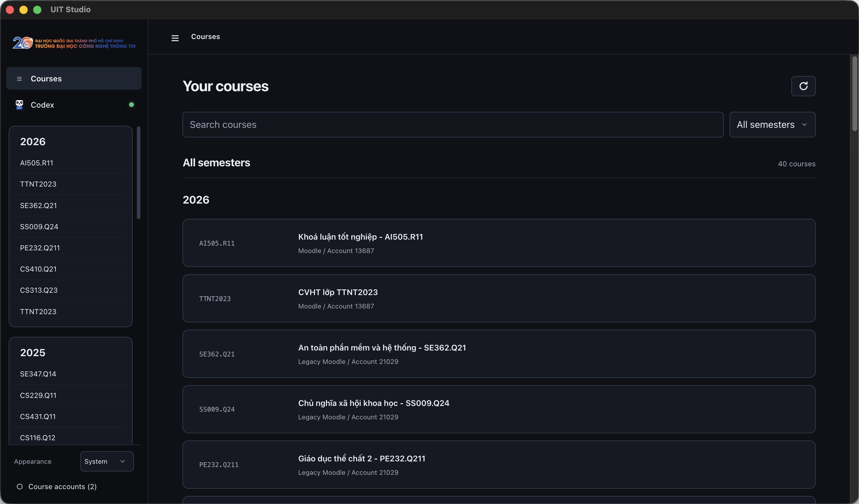859x504 pixels.
Task: Click the 2026 heading above the course cards
Action: pos(196,200)
